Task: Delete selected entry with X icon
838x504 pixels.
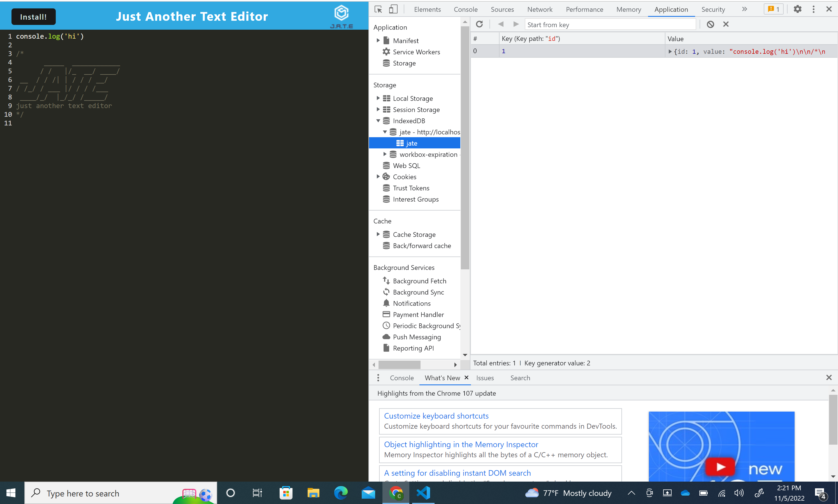Action: 726,24
